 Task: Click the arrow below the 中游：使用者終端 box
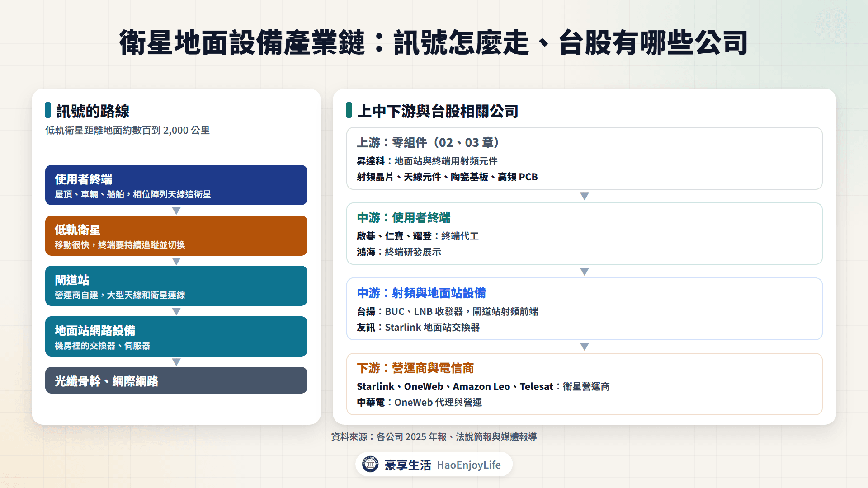point(585,272)
